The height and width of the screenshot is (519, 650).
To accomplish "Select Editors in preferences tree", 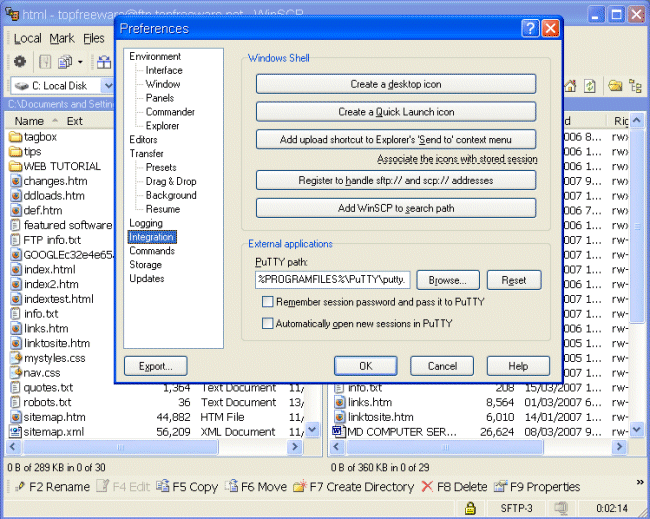I will point(143,140).
